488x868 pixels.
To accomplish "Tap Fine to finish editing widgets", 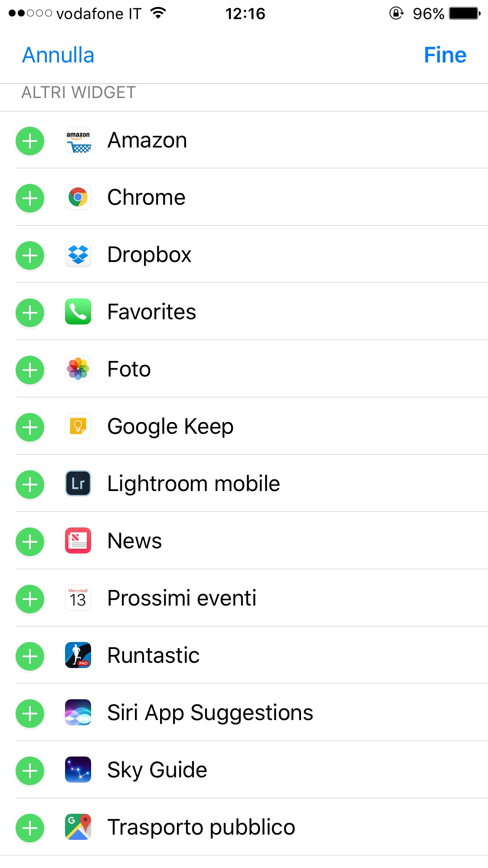I will tap(445, 55).
